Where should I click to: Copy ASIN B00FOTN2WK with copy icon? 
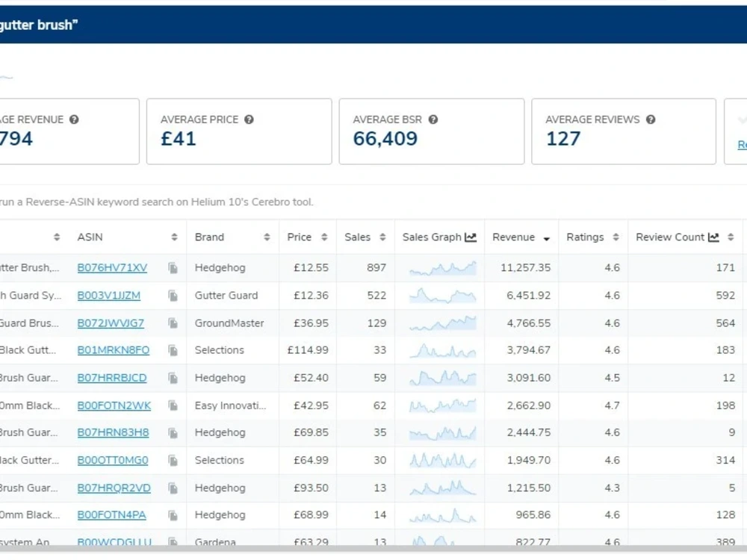pos(173,405)
